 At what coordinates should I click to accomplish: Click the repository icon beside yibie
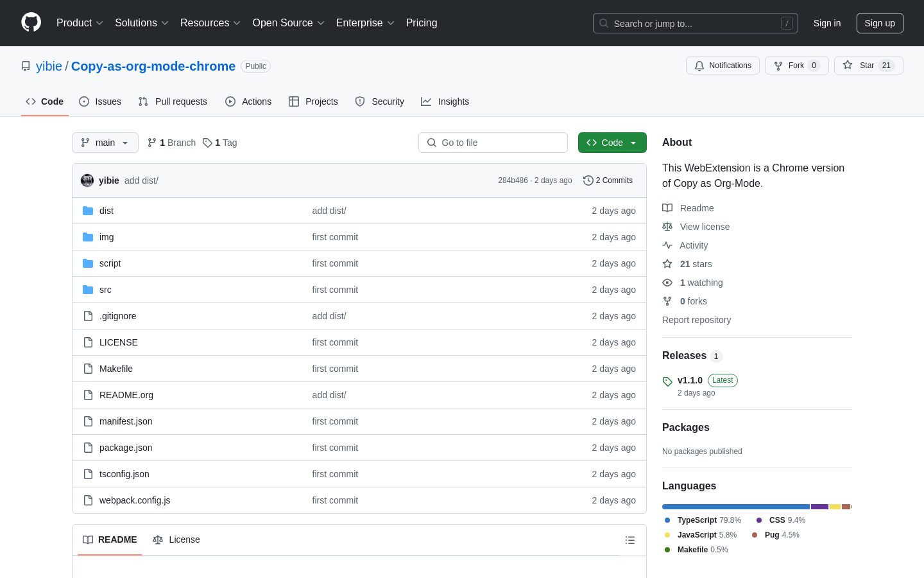pos(26,66)
